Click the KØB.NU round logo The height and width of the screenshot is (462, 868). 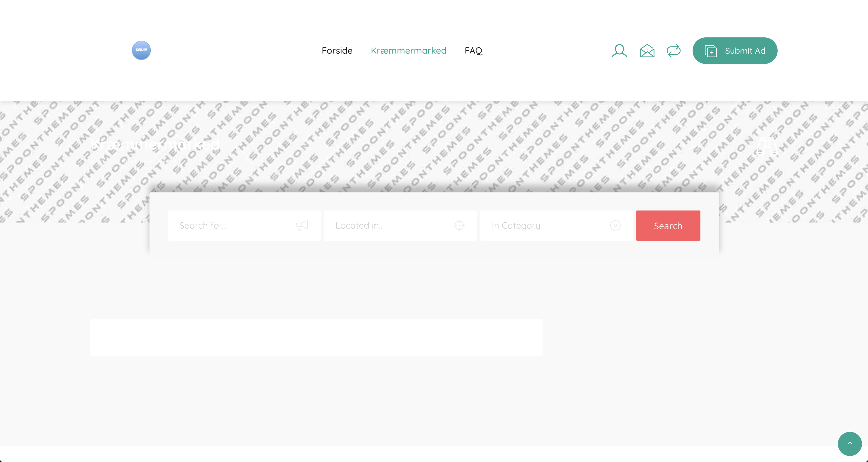(x=141, y=50)
